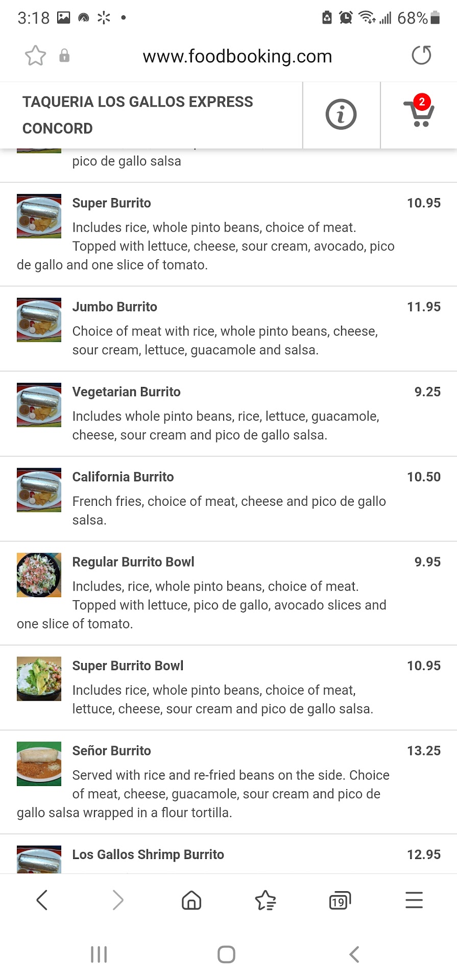Go back with browser back arrow
The height and width of the screenshot is (980, 457).
42,900
